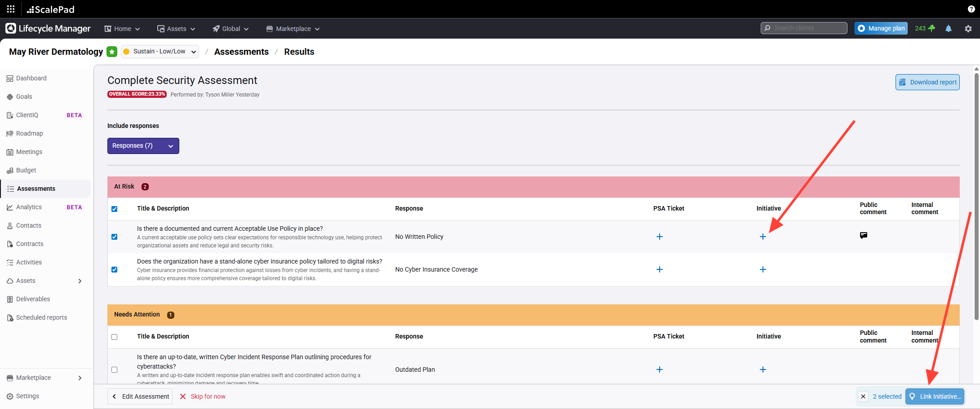Open the ScalePad app grid launcher

[x=11, y=9]
